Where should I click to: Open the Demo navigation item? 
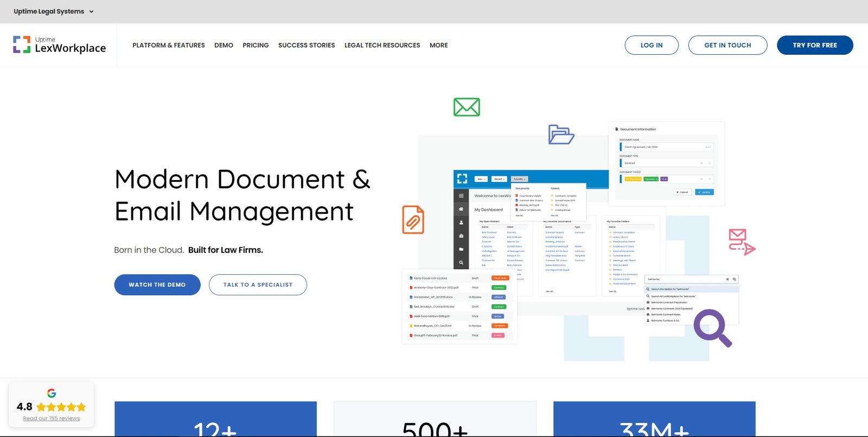pyautogui.click(x=224, y=46)
